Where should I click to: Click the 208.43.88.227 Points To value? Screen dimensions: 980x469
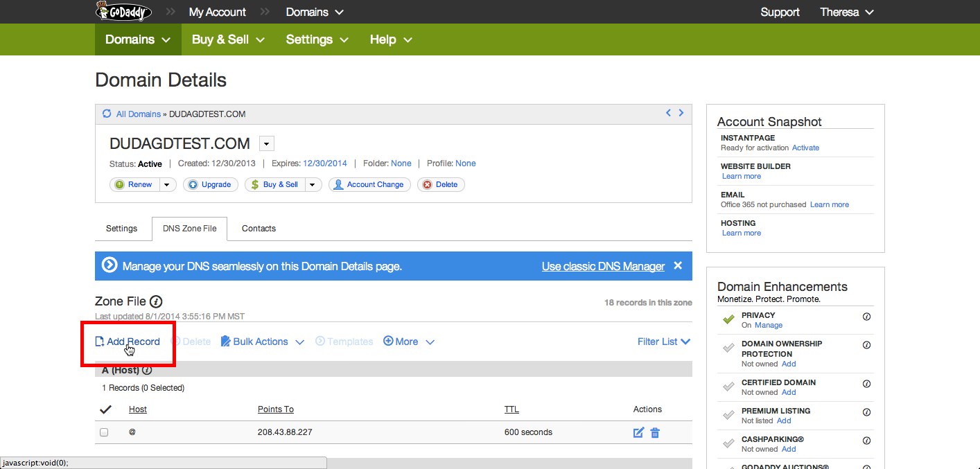285,432
